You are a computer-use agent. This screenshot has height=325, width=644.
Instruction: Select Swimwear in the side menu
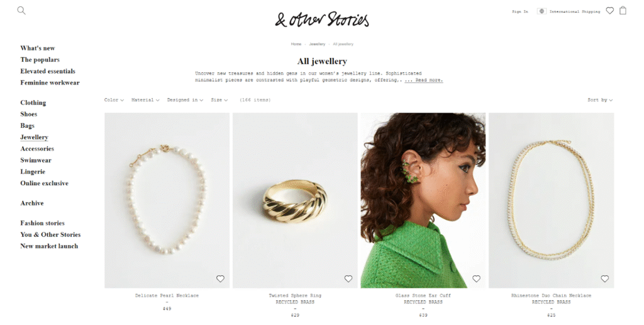36,160
